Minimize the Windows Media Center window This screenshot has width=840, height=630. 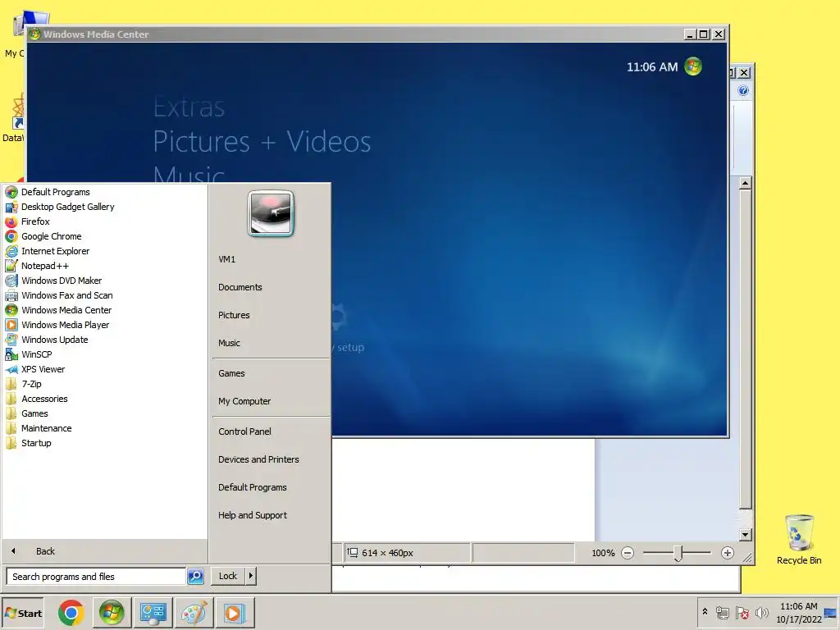click(x=691, y=34)
